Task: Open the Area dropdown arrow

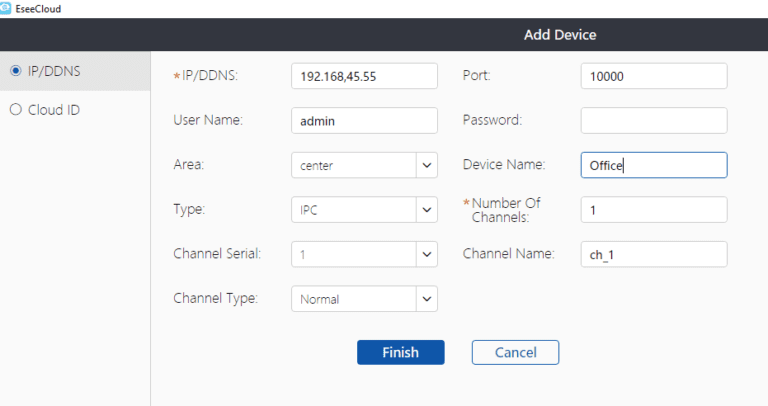Action: point(427,165)
